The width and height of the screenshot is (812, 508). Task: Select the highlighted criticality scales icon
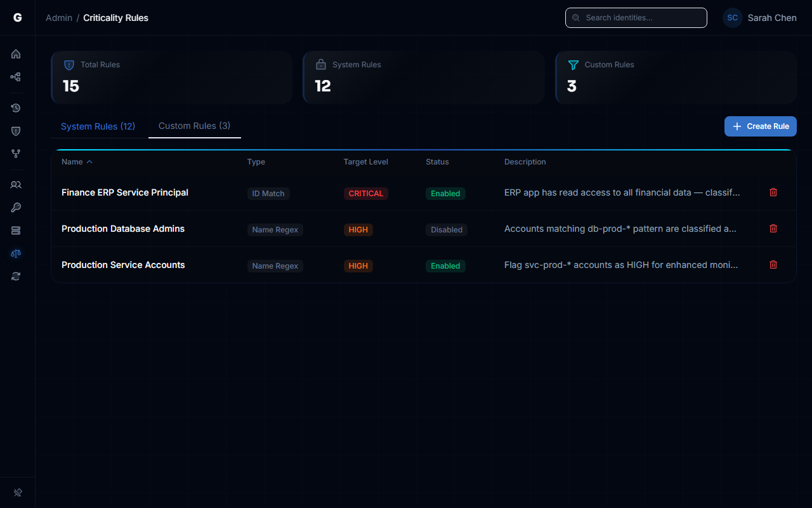16,253
